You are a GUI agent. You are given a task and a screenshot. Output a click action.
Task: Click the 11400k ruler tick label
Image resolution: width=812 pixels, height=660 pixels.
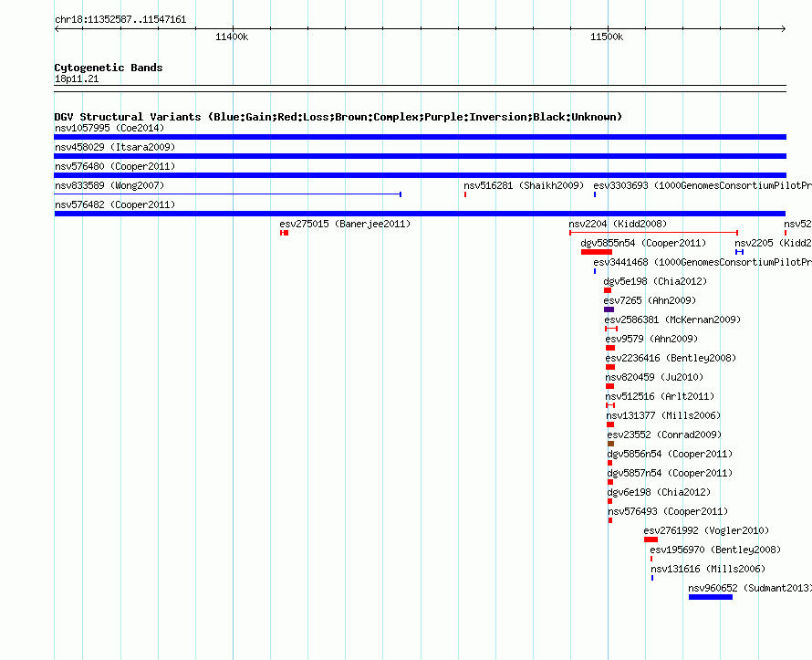pyautogui.click(x=232, y=37)
